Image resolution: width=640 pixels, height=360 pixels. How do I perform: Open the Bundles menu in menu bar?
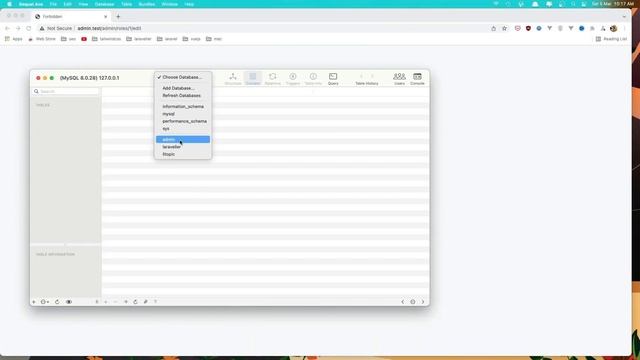point(147,4)
